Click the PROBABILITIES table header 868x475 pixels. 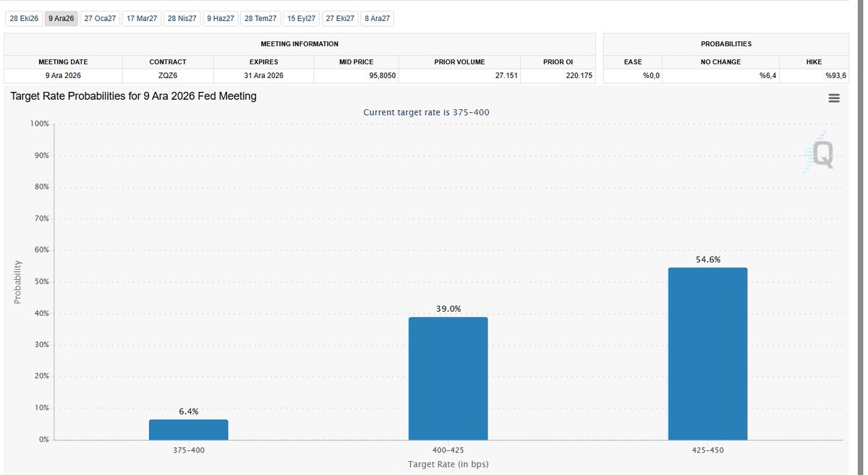(x=726, y=44)
